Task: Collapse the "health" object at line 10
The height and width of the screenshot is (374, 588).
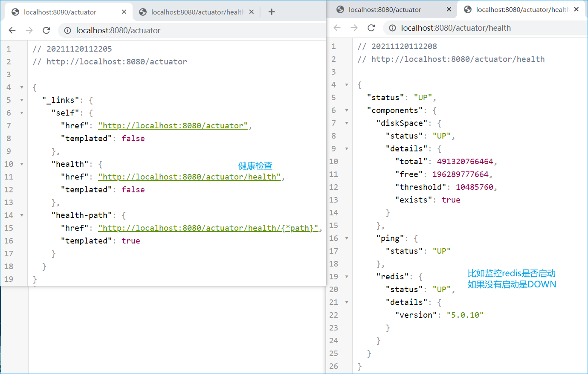Action: point(22,164)
